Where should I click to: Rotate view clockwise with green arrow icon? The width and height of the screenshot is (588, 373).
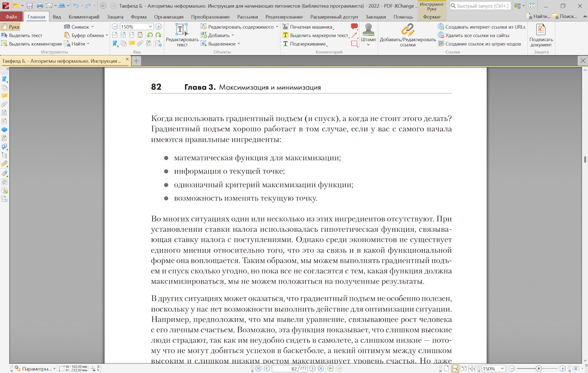158,35
